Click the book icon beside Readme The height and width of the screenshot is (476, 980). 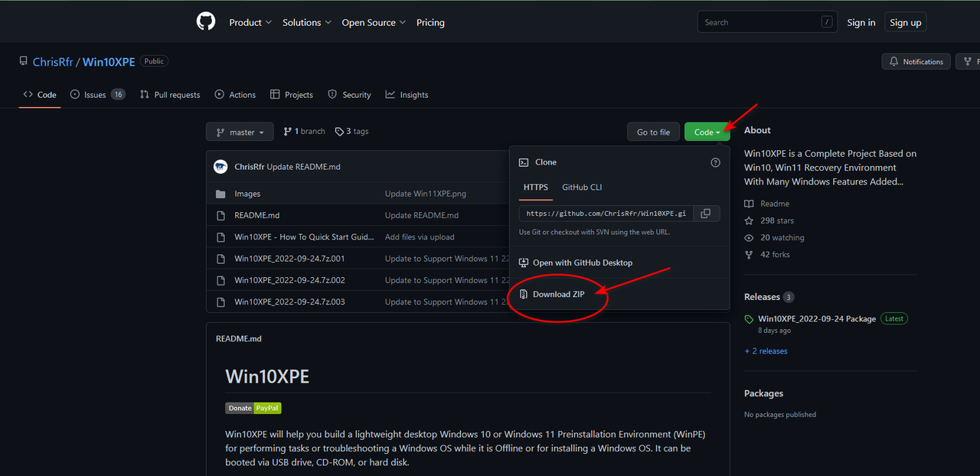749,204
